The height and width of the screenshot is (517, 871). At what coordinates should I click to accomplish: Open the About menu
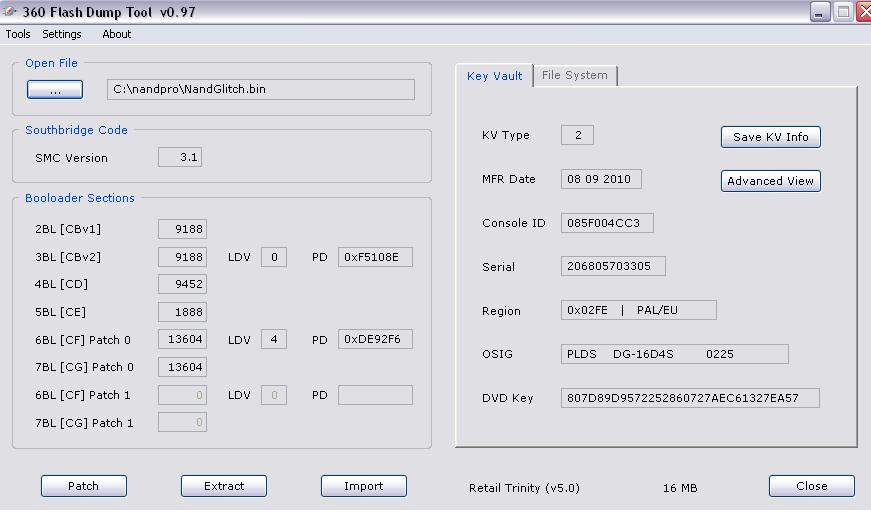pos(117,34)
